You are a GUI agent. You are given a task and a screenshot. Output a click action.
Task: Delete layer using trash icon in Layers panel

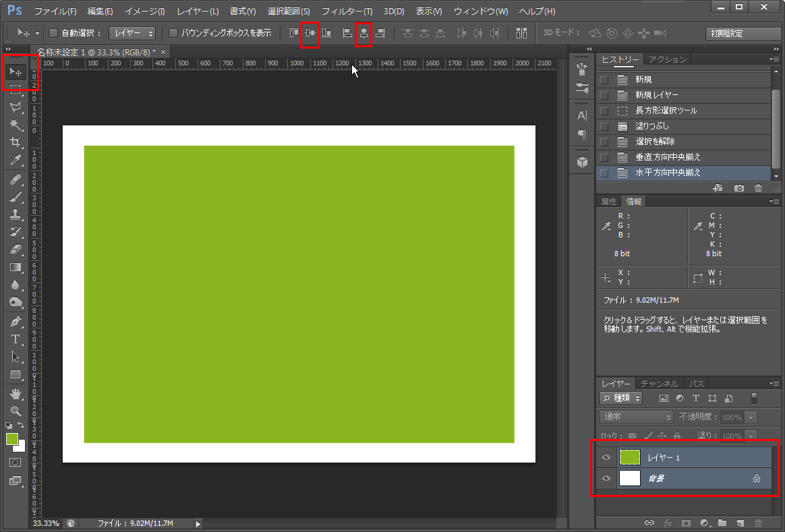758,523
